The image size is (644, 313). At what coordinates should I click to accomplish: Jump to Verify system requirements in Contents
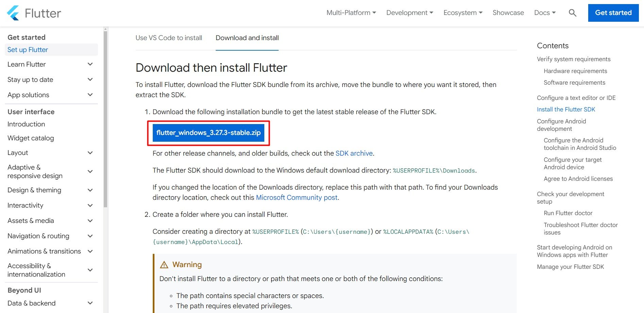click(574, 59)
